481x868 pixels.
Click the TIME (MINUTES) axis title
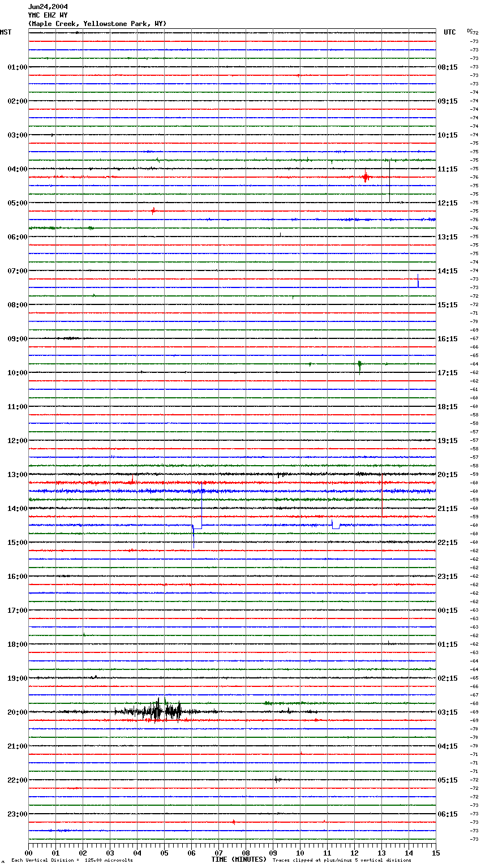coord(239,860)
